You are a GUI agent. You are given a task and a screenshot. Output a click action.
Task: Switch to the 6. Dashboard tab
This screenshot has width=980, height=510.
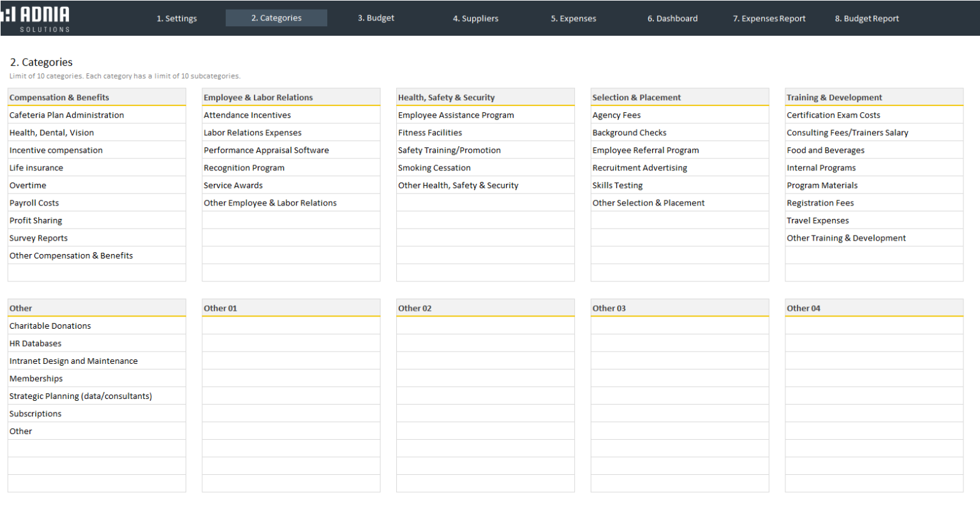[x=672, y=18]
